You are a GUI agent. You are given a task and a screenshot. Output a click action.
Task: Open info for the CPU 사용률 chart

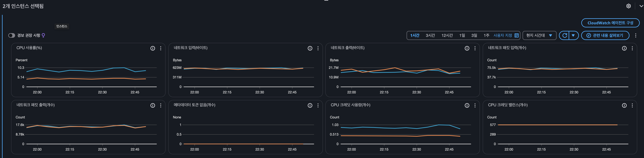(152, 48)
